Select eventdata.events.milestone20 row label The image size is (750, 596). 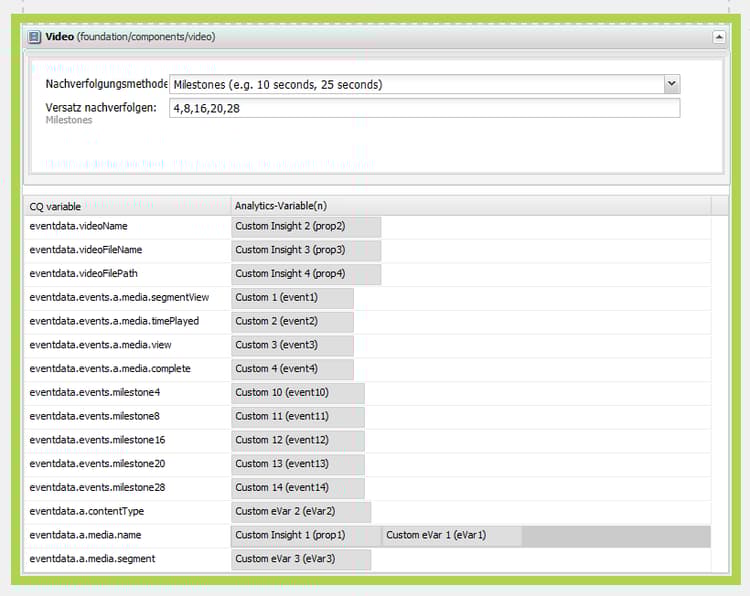point(97,464)
